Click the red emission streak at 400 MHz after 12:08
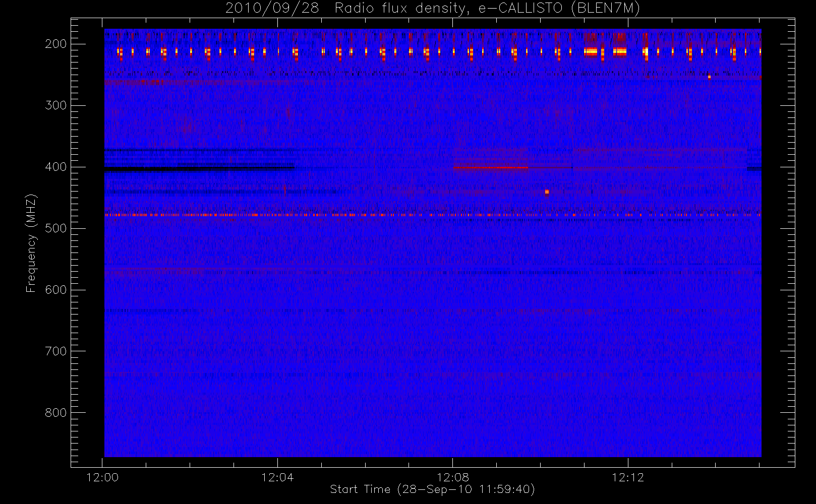Viewport: 816px width, 504px height. (490, 167)
